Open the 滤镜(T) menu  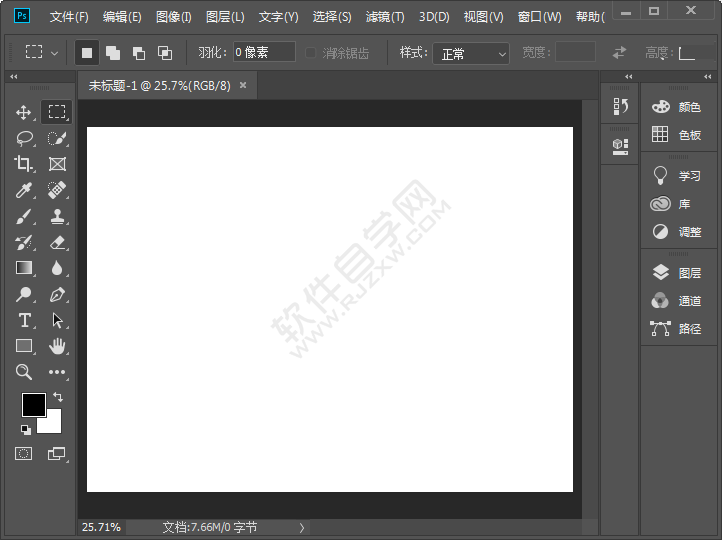(x=385, y=17)
